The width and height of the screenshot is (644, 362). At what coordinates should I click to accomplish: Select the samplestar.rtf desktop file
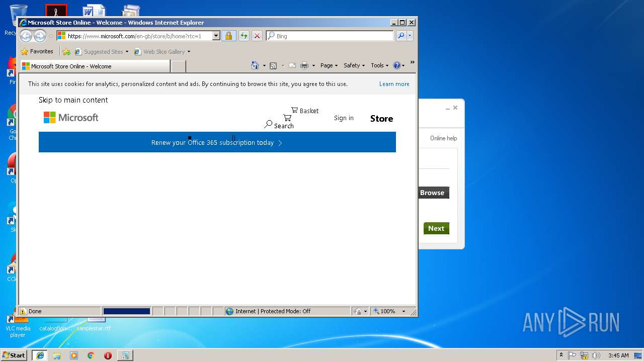coord(94,325)
